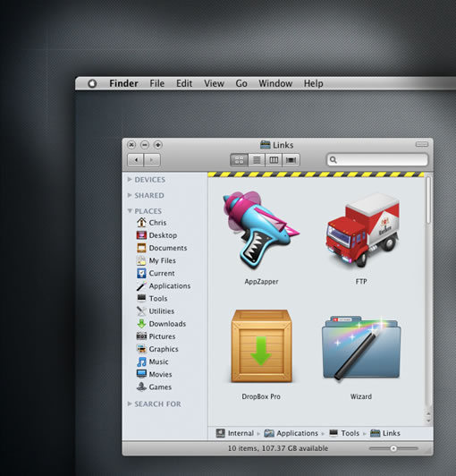Open Utilities in the sidebar
The image size is (456, 476).
coord(156,311)
